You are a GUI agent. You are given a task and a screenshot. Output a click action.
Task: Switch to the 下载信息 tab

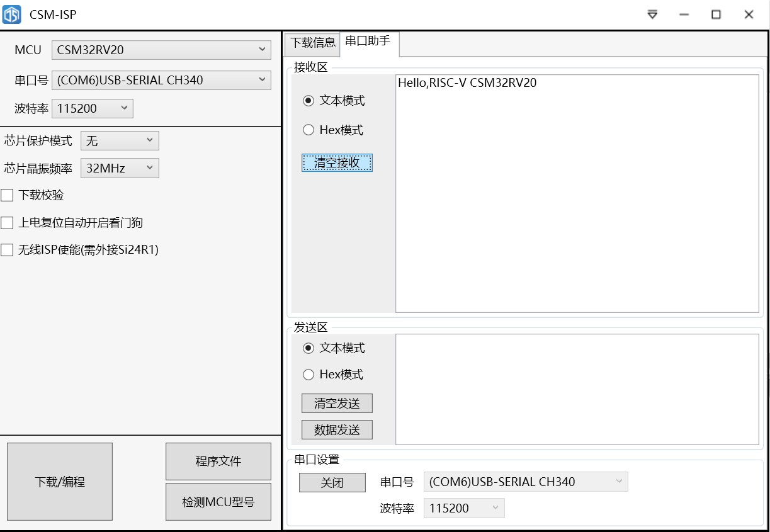coord(312,44)
